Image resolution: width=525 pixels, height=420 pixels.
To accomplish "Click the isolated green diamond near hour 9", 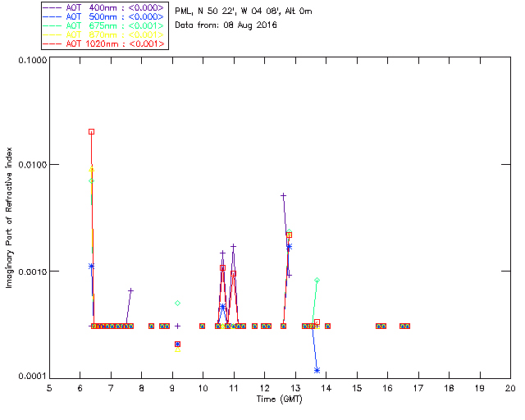I will coord(178,304).
